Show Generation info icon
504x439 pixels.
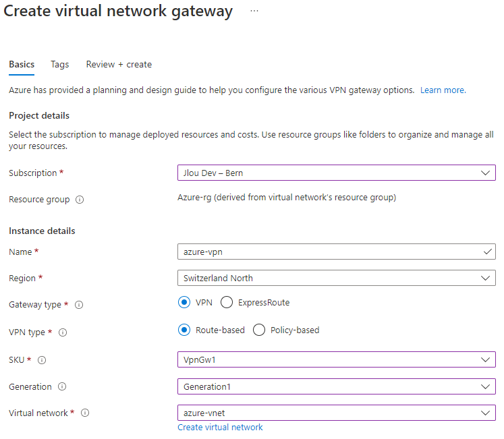[x=62, y=386]
